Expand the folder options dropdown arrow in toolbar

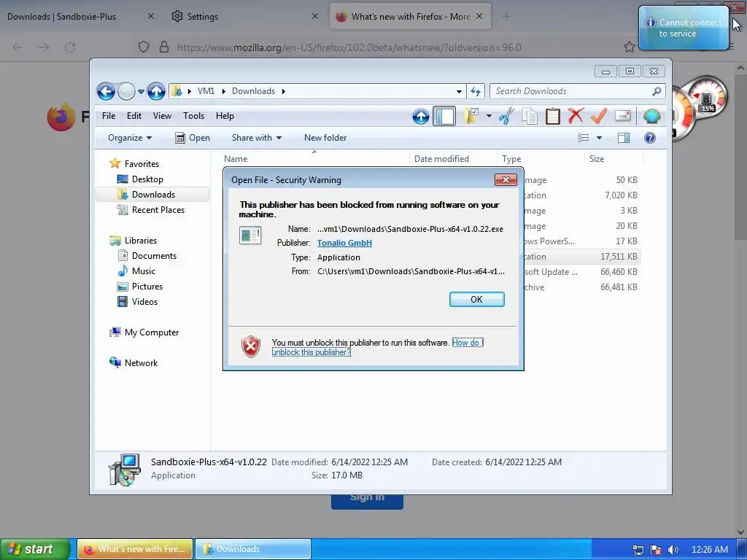[489, 116]
